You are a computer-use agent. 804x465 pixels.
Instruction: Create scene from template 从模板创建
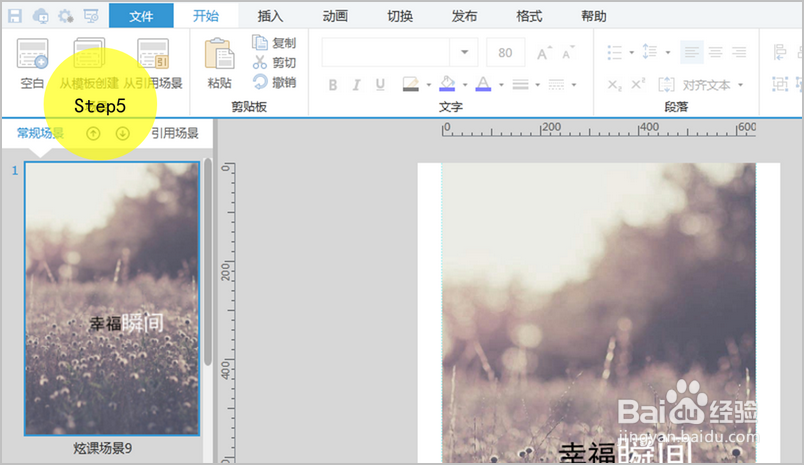[x=89, y=63]
